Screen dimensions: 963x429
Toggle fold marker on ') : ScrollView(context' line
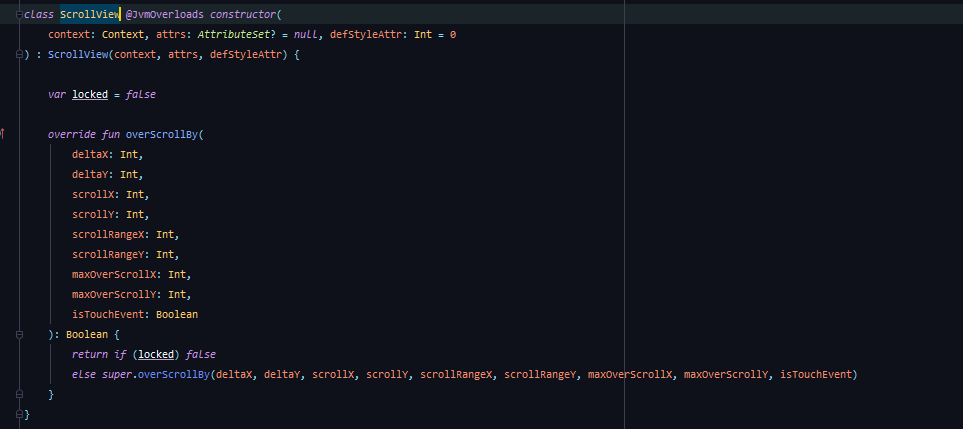coord(20,55)
